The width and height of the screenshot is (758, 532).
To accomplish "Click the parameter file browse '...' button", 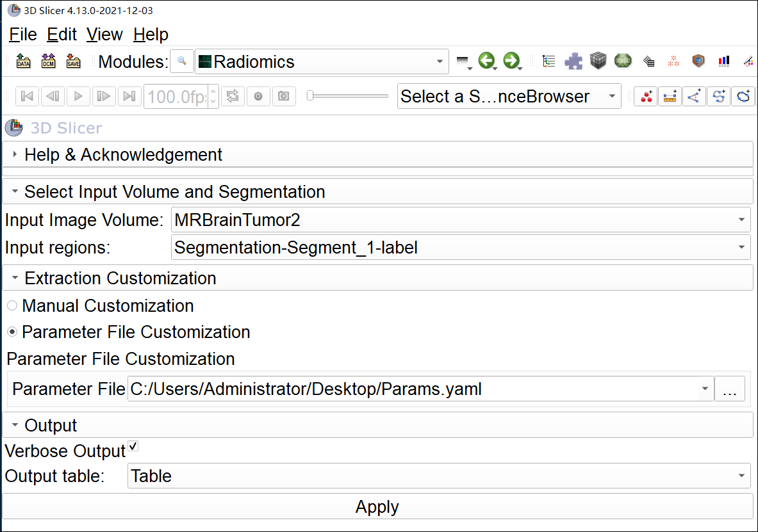I will pos(730,389).
